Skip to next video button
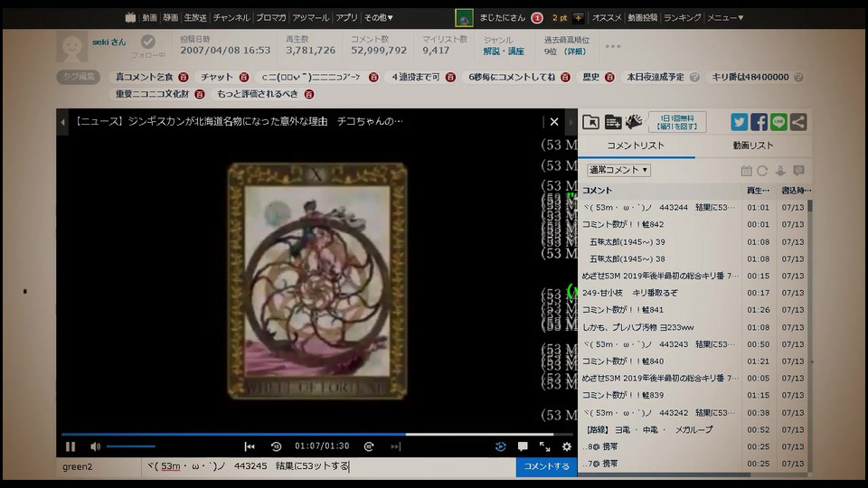Image resolution: width=868 pixels, height=488 pixels. point(395,446)
